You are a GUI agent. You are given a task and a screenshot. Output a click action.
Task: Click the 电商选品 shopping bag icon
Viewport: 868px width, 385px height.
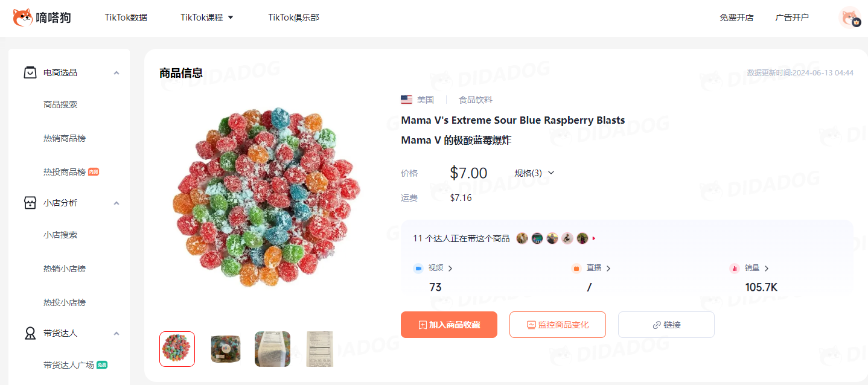pyautogui.click(x=30, y=72)
